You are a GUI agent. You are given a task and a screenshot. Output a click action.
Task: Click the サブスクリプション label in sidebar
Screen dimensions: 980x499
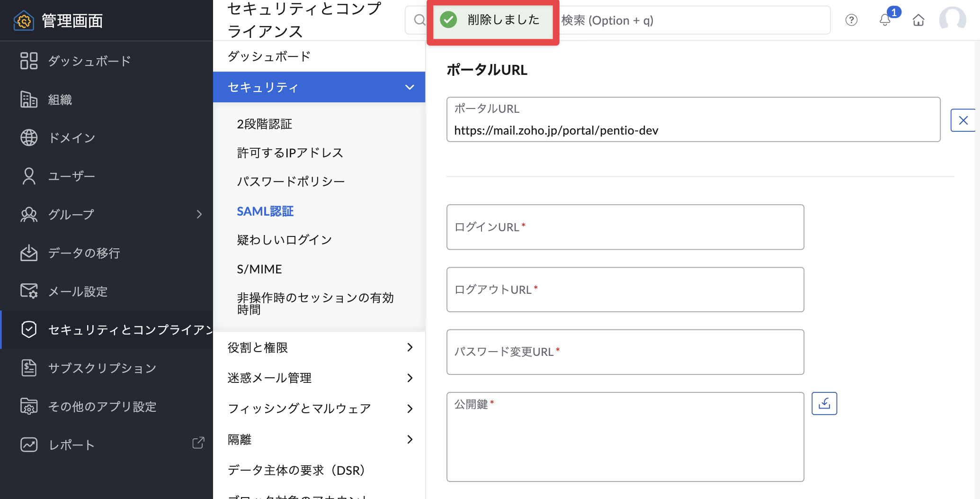102,368
